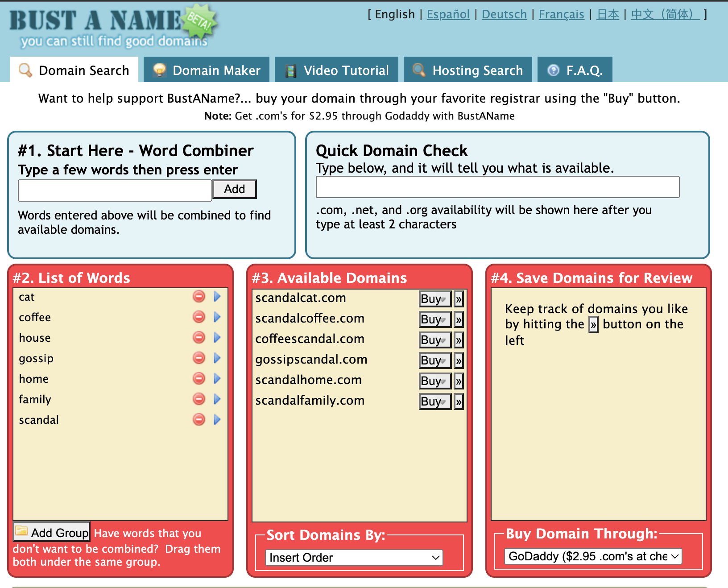Click the Add Group button
Viewport: 728px width, 588px height.
tap(52, 532)
